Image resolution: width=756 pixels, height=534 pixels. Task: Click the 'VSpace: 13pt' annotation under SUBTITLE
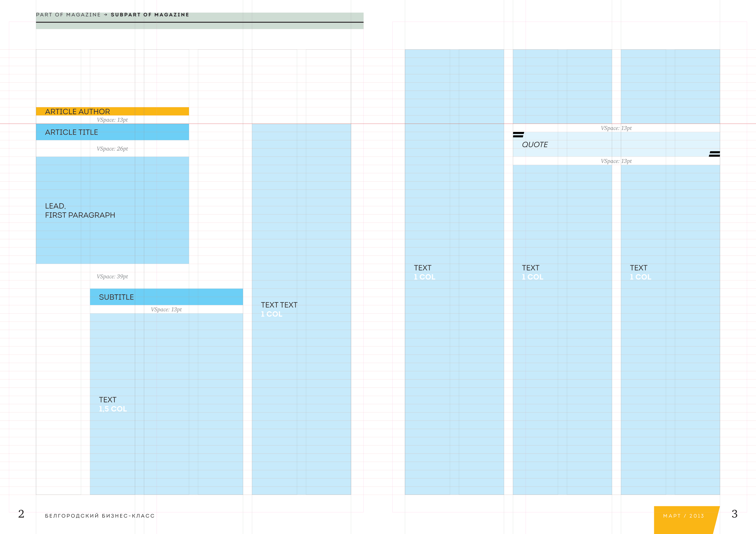(x=166, y=309)
